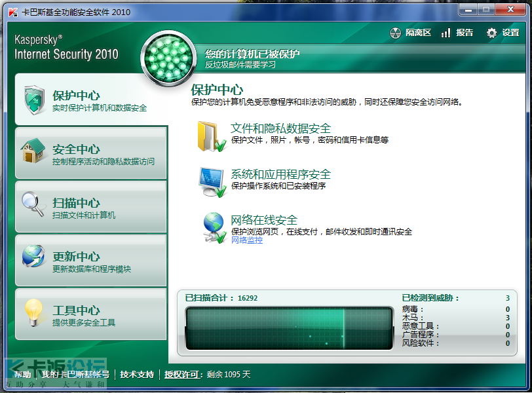Image resolution: width=532 pixels, height=393 pixels.
Task: Open 文件和隐私数据安全 heading
Action: (280, 128)
